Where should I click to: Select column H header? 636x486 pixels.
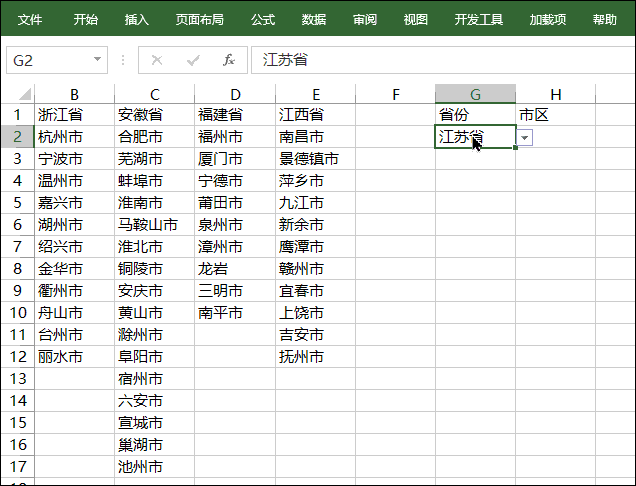[556, 94]
